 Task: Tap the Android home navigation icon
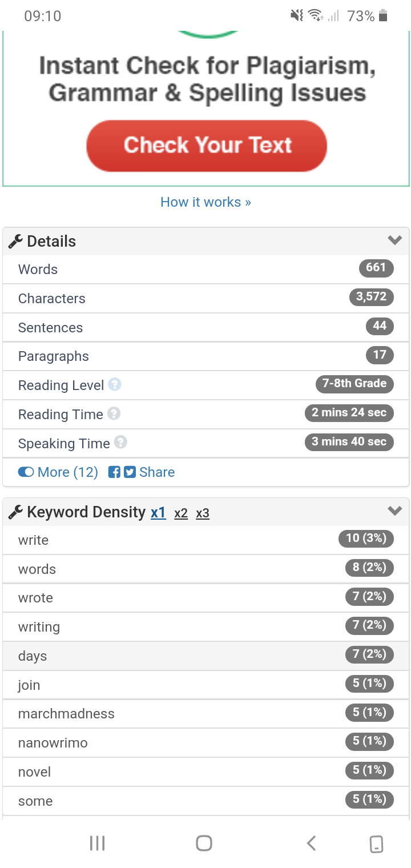tap(204, 843)
